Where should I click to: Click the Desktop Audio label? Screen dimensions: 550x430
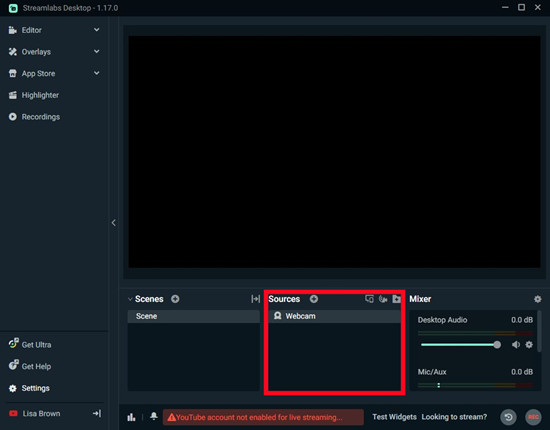coord(442,320)
